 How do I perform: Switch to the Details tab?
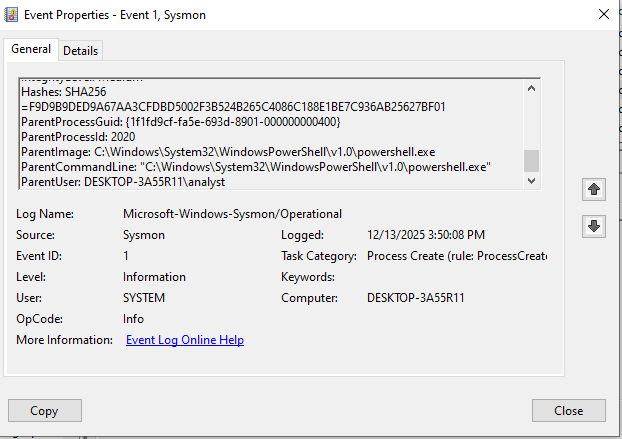click(81, 50)
